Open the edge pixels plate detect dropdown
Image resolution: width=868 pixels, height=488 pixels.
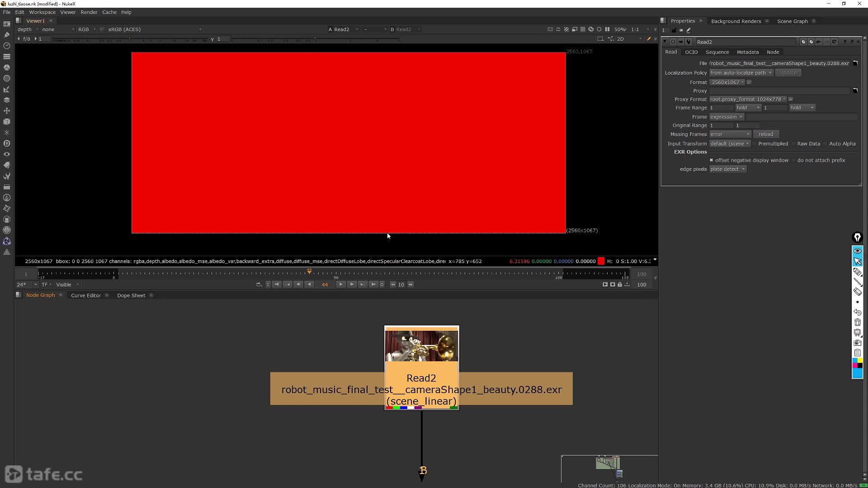[728, 169]
